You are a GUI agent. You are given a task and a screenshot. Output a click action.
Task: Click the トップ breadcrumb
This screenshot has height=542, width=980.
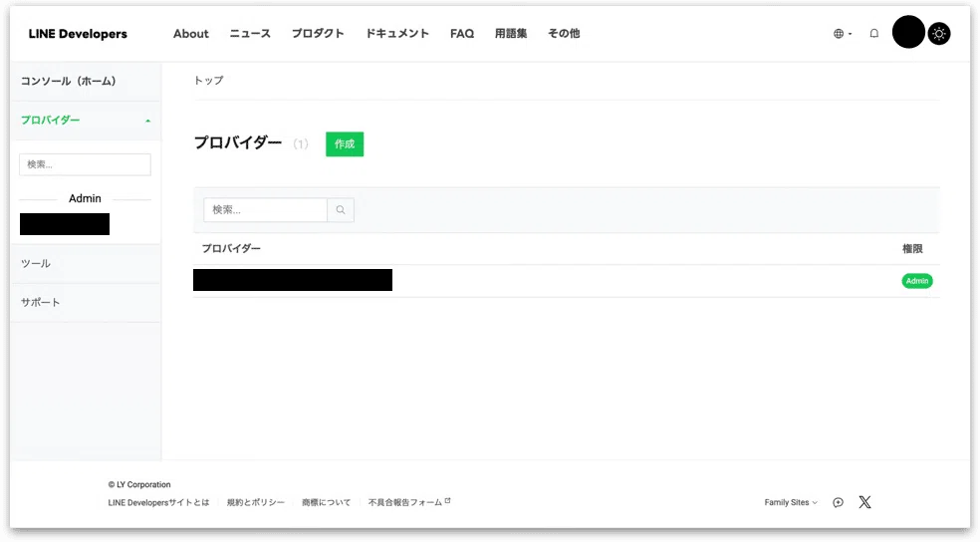[208, 80]
